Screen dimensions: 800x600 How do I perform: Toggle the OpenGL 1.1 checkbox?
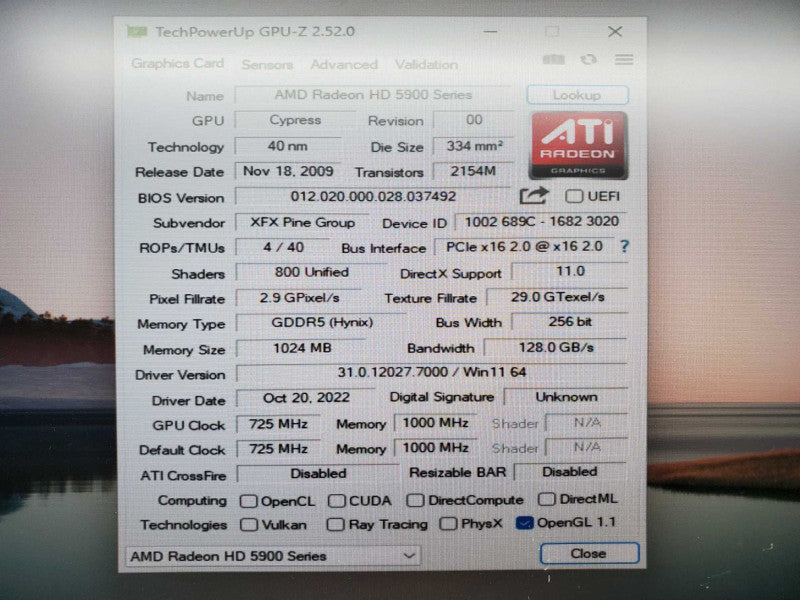524,522
